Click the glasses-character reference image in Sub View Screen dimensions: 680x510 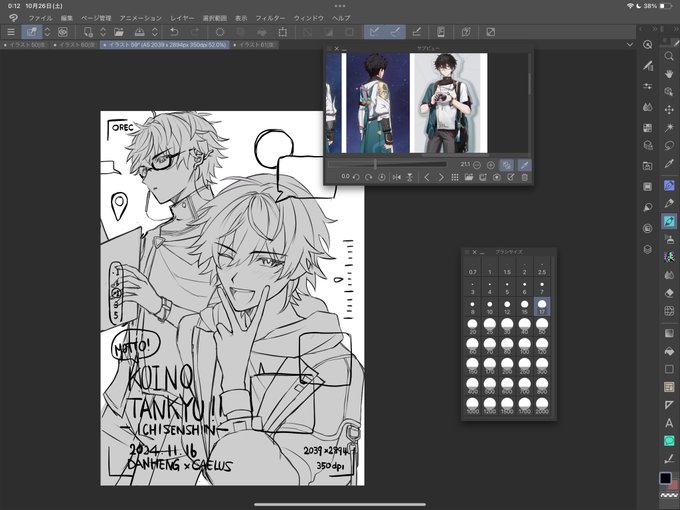pos(448,103)
